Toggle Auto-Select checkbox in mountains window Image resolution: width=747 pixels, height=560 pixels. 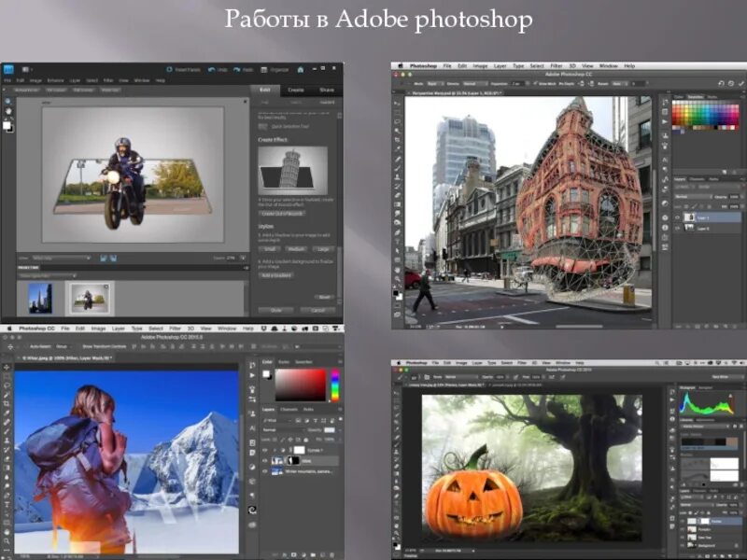(26, 346)
